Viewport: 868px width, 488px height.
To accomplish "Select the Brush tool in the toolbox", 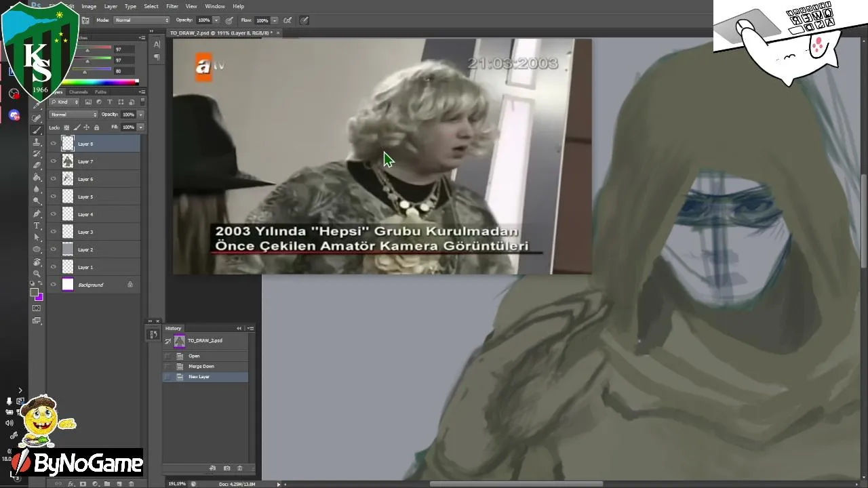I will 37,130.
